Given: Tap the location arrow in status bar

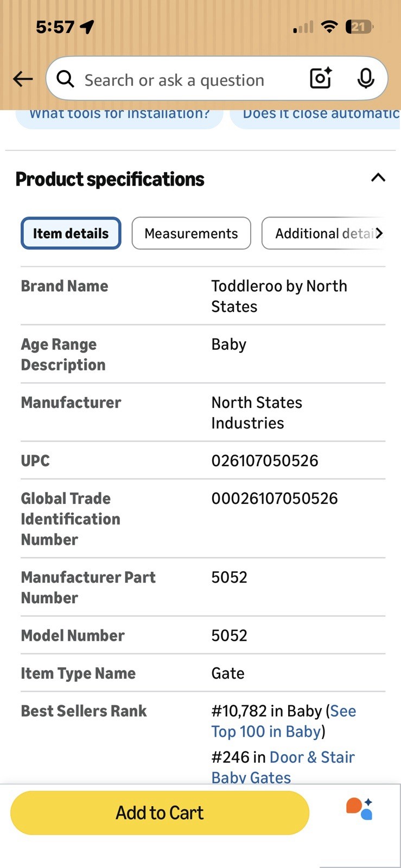Looking at the screenshot, I should click(87, 27).
